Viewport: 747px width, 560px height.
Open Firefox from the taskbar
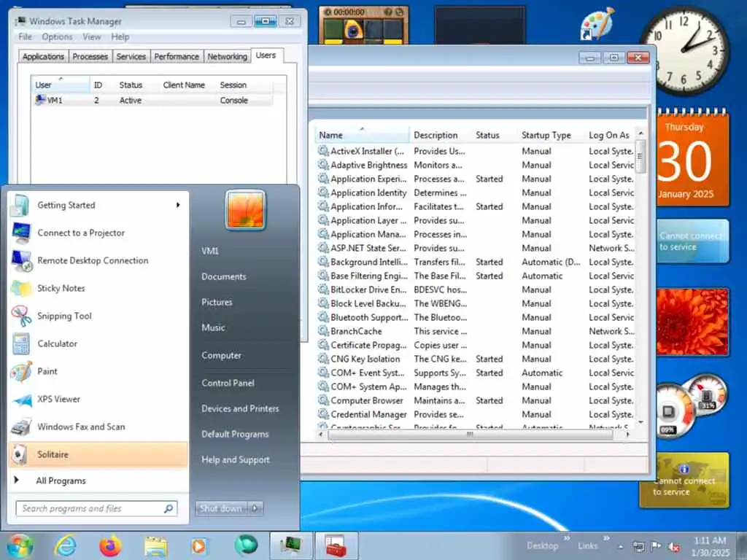click(x=110, y=545)
